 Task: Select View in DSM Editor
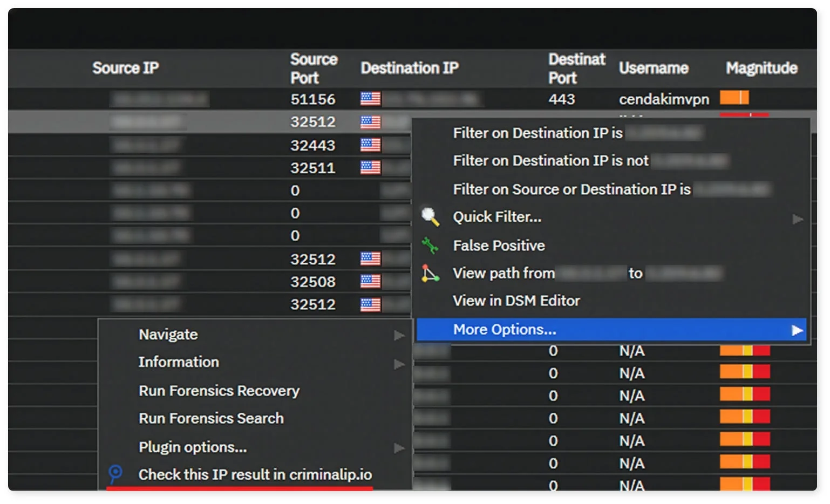(x=516, y=301)
